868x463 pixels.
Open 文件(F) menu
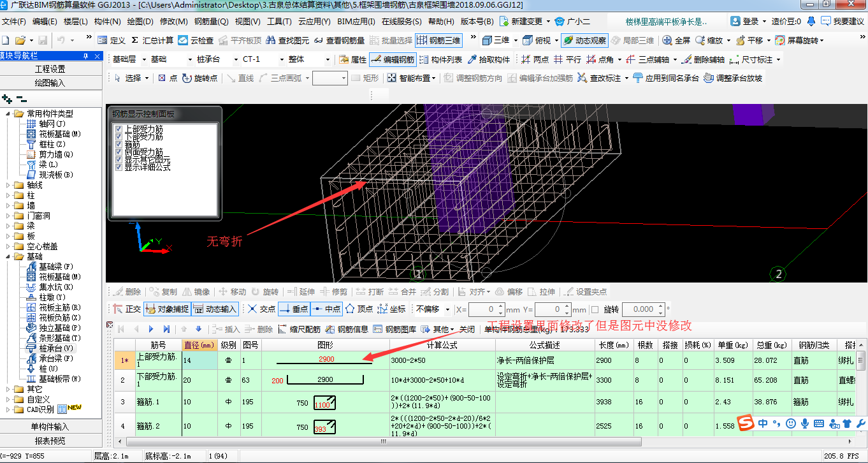(15, 21)
